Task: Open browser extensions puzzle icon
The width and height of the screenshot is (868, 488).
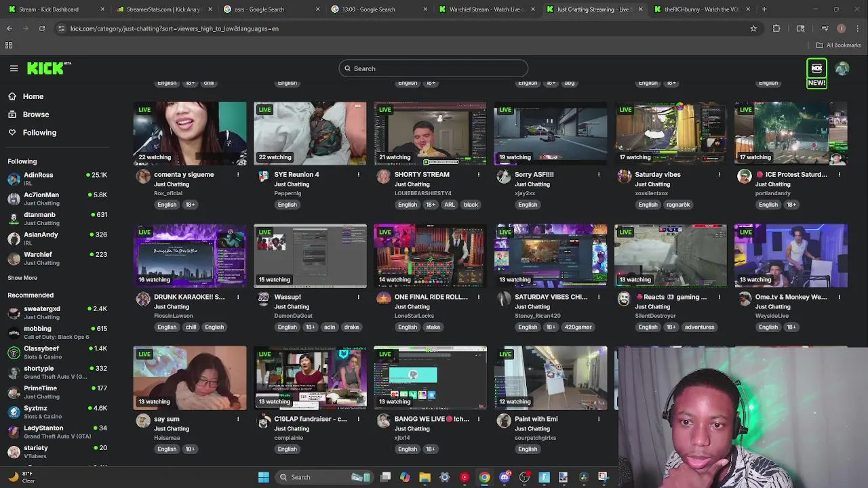Action: tap(776, 28)
